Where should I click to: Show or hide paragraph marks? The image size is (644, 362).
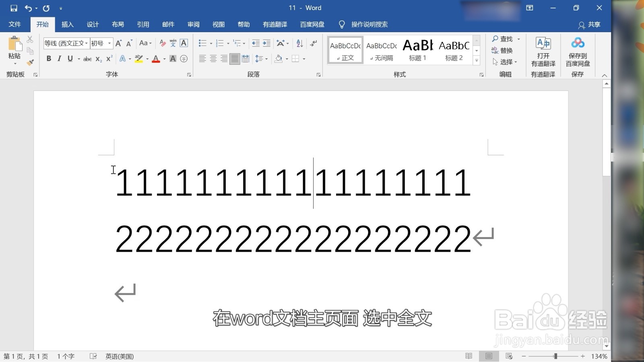click(x=314, y=43)
